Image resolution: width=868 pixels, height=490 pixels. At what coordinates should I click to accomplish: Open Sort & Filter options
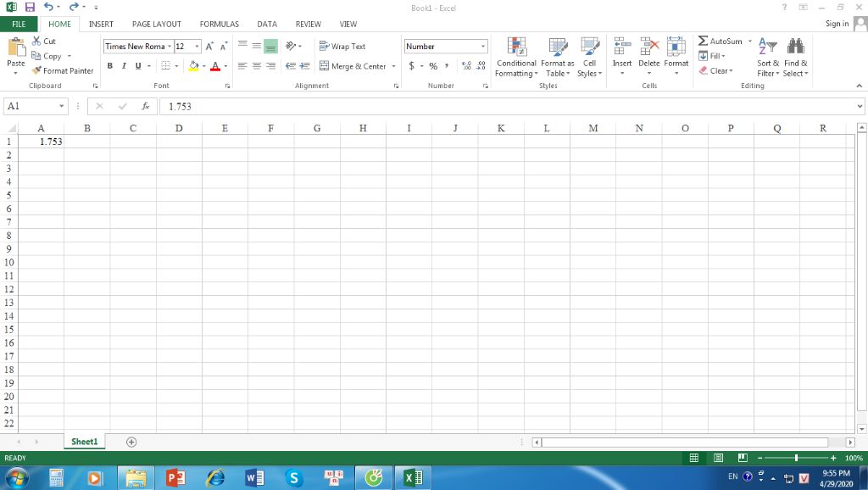[768, 58]
